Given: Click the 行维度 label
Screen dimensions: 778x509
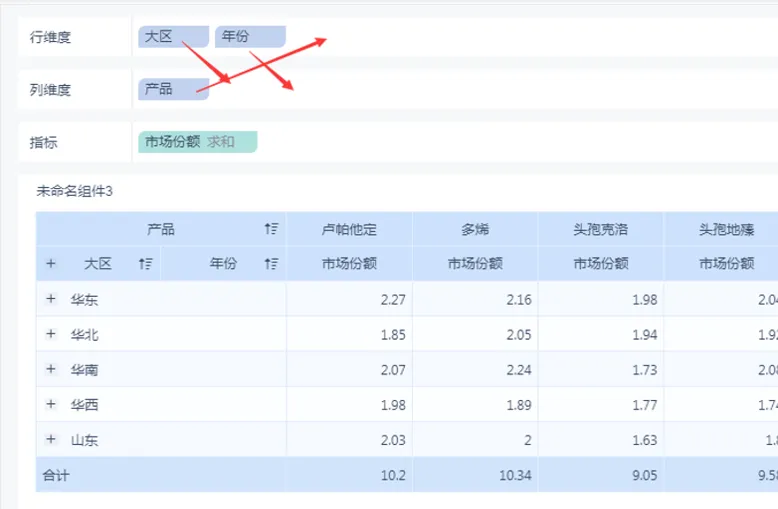Looking at the screenshot, I should click(50, 37).
